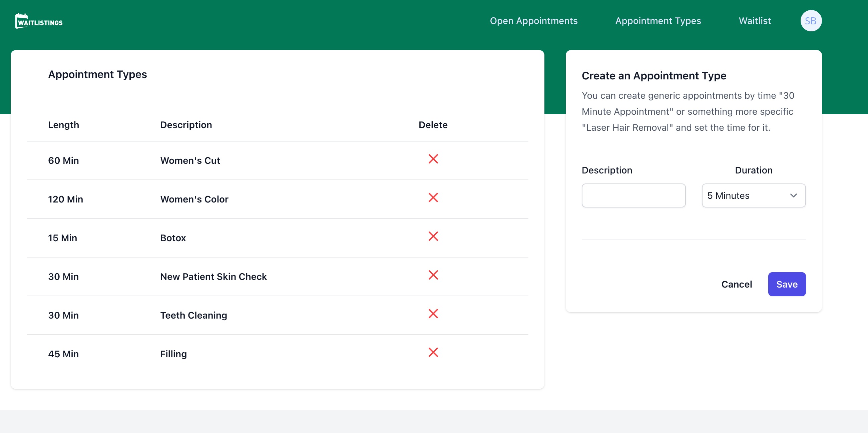This screenshot has width=868, height=433.
Task: Open the Duration dropdown
Action: tap(753, 195)
